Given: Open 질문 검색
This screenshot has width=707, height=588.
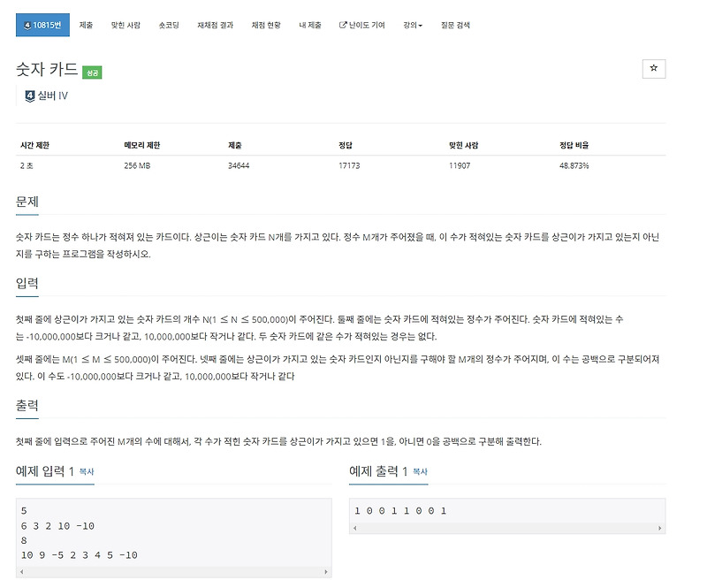Looking at the screenshot, I should pos(455,26).
